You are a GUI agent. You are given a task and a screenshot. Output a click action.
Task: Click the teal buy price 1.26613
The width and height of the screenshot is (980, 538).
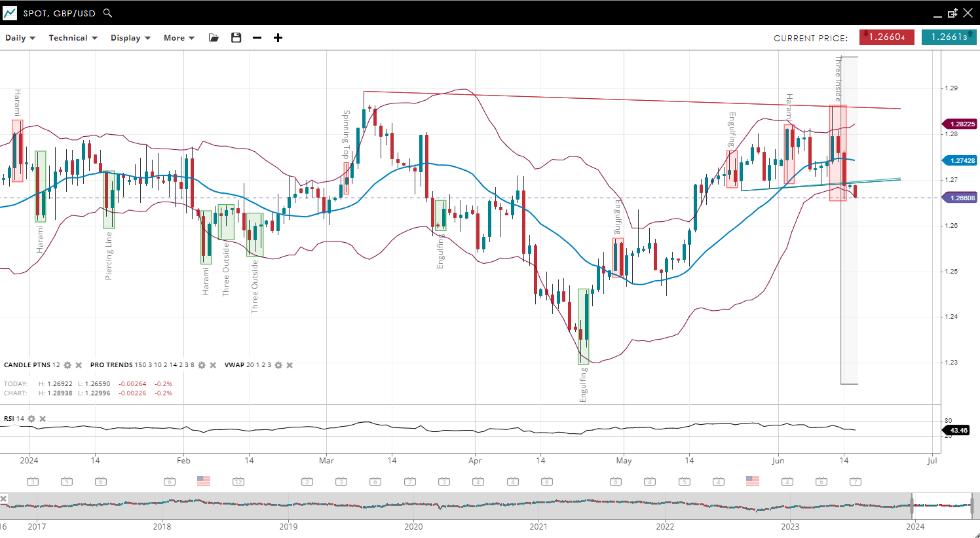point(949,37)
